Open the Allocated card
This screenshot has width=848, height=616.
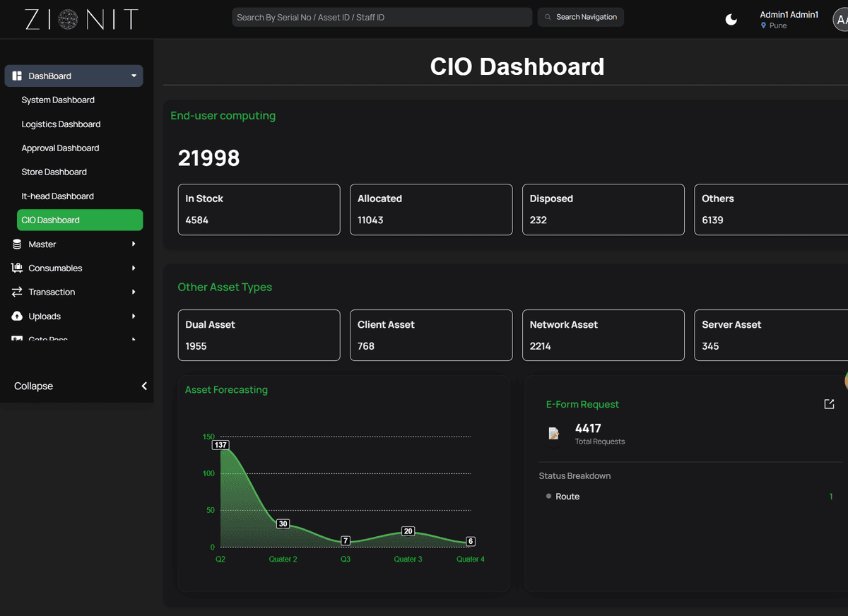(x=431, y=210)
